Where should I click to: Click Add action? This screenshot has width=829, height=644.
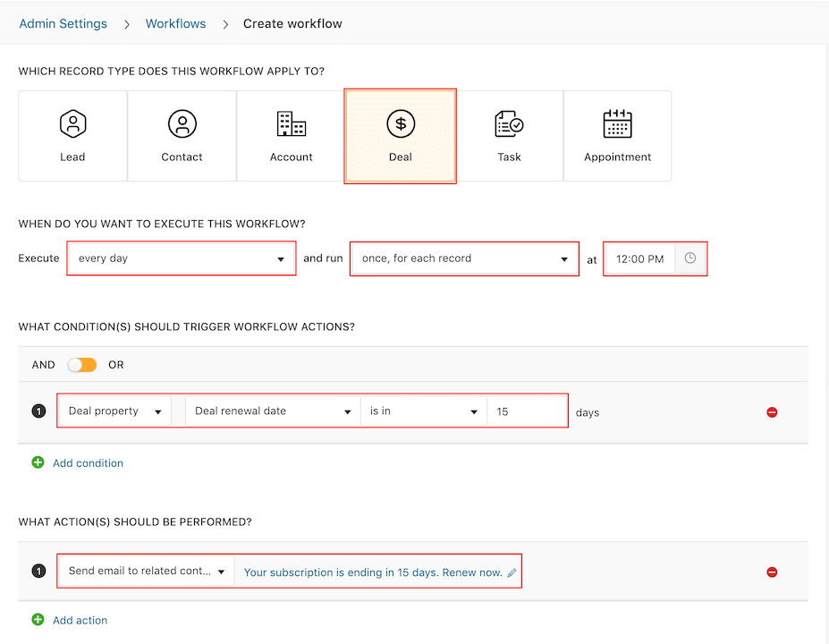pos(80,620)
